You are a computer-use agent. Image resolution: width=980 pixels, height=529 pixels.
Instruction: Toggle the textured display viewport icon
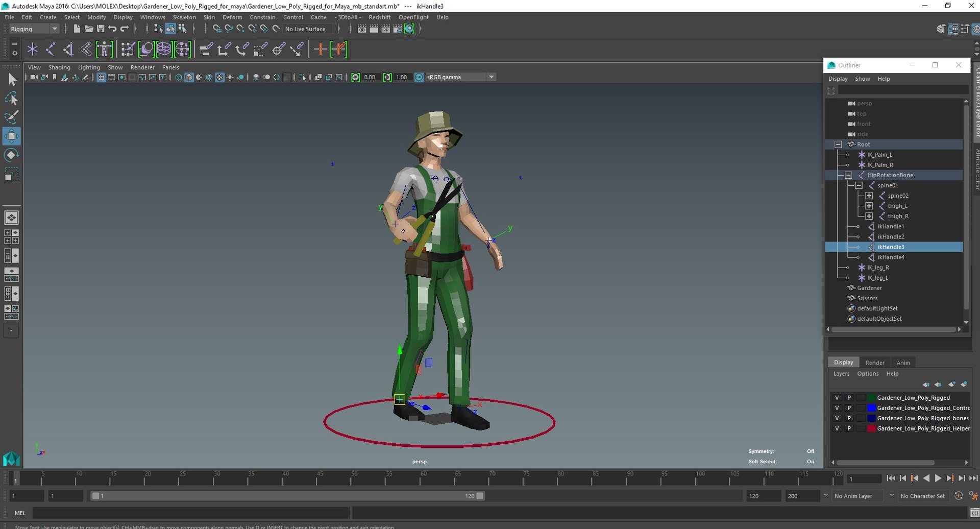coord(220,77)
